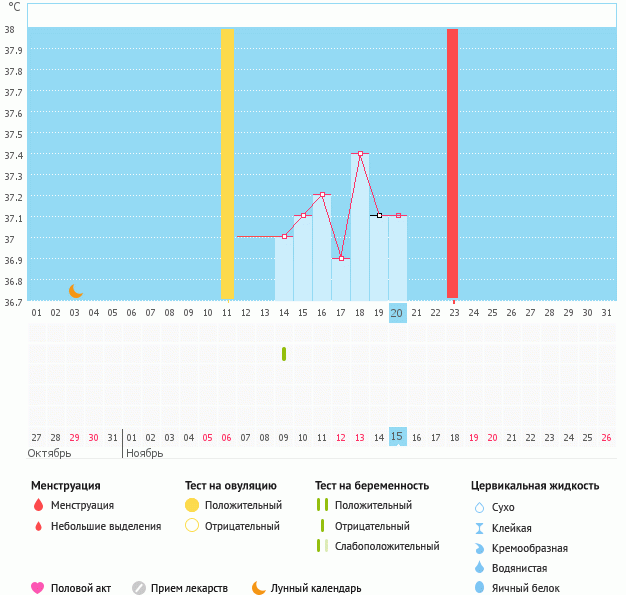Click the yellow ovulation bar on day 11

coord(227,165)
